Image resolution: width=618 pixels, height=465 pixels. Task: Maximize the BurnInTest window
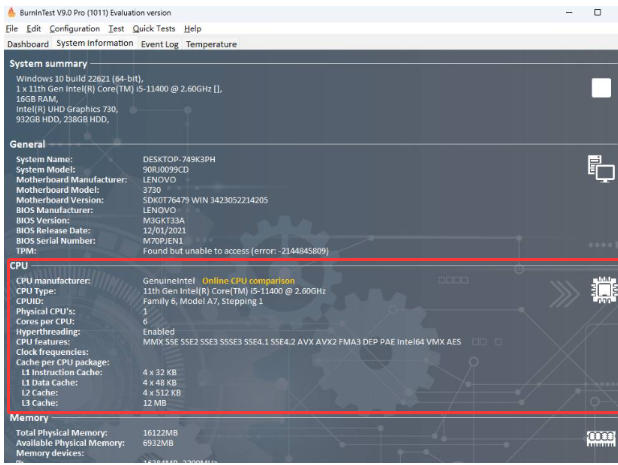[x=597, y=12]
